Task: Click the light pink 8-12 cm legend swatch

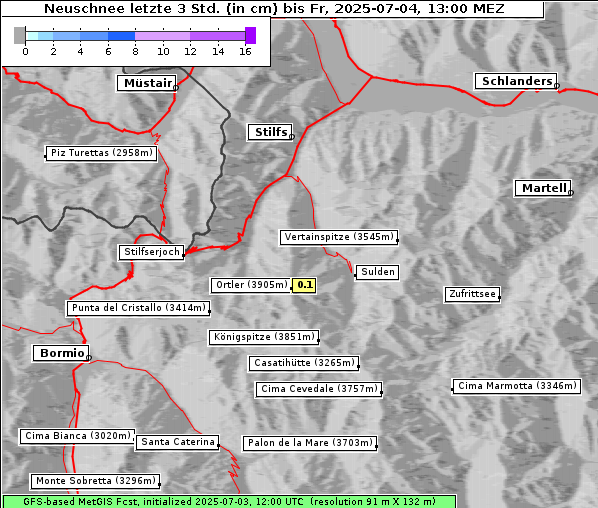Action: [162, 36]
